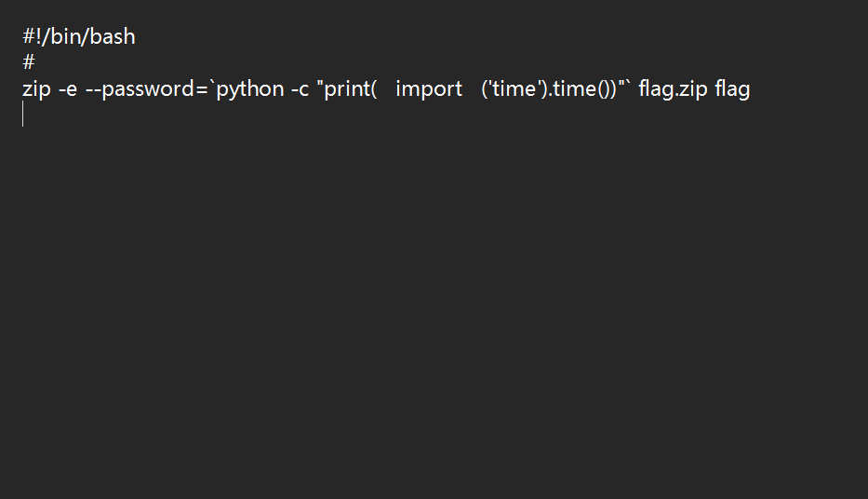
Task: Click the "-e" option after zip
Action: 67,89
